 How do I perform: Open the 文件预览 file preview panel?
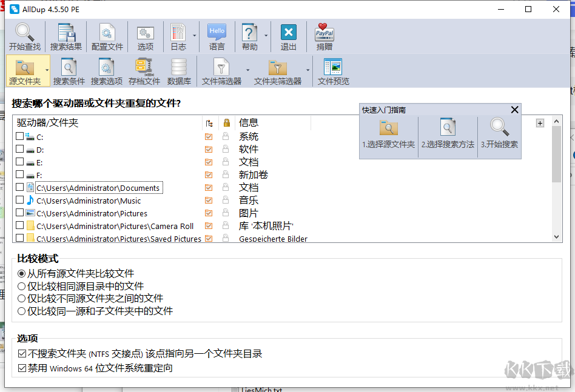pyautogui.click(x=332, y=70)
